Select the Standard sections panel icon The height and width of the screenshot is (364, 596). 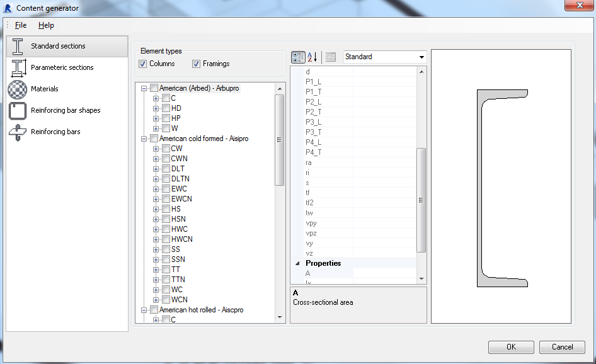tap(17, 46)
